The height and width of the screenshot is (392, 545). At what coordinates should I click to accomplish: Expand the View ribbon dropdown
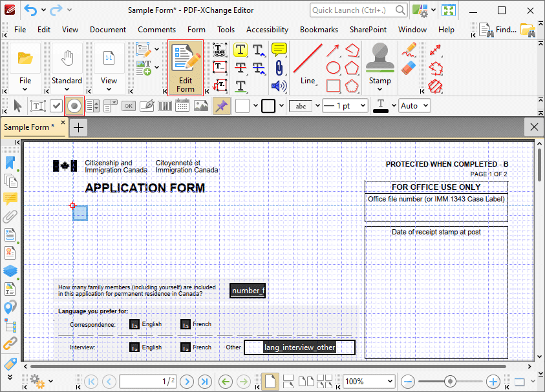click(x=109, y=90)
